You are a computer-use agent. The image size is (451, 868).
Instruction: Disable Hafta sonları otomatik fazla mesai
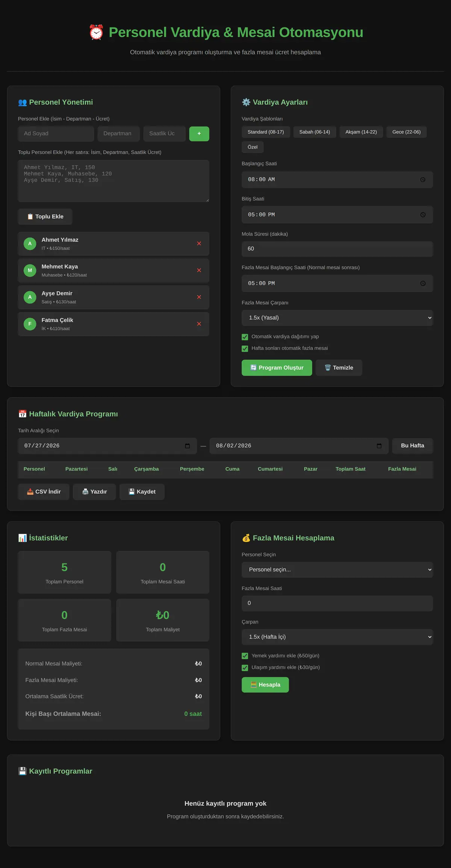pyautogui.click(x=245, y=348)
